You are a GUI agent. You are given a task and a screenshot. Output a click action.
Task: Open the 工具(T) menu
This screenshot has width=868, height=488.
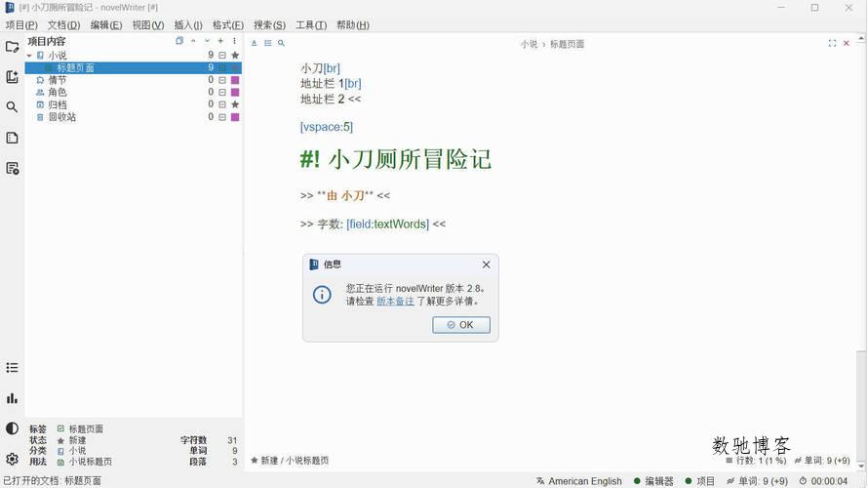pyautogui.click(x=311, y=25)
